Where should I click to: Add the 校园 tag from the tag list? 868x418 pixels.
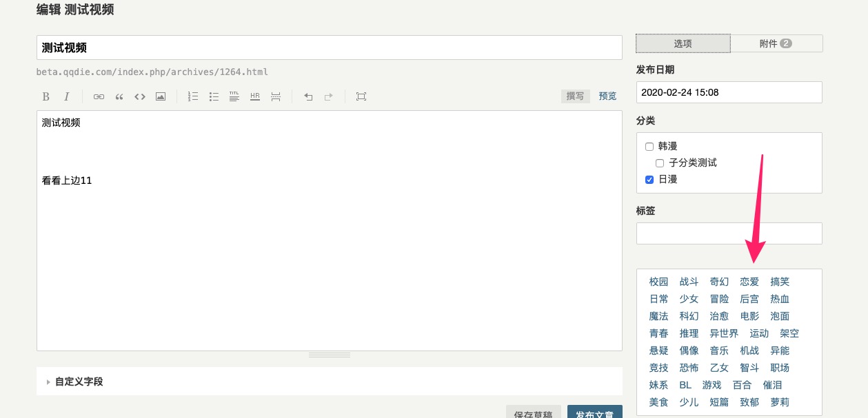[658, 282]
